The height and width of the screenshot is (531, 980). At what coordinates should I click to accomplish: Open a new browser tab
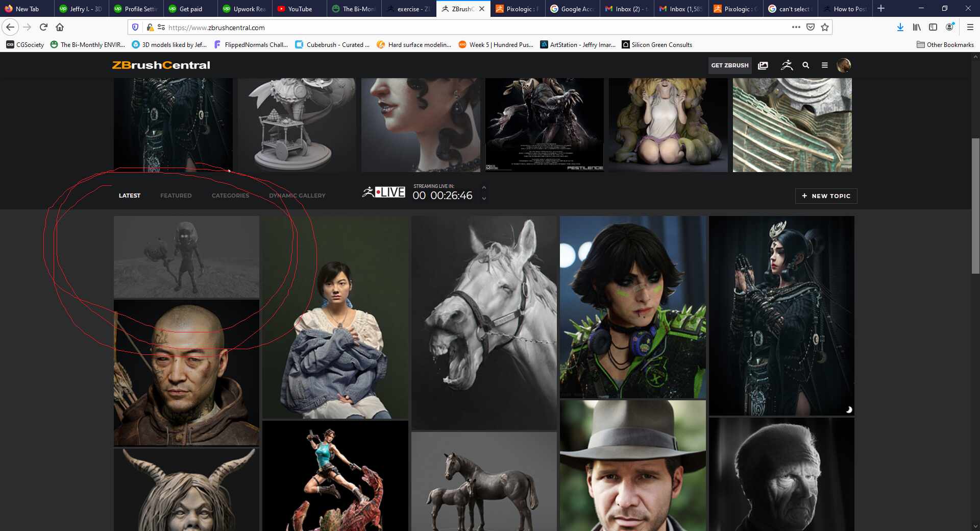click(x=881, y=9)
